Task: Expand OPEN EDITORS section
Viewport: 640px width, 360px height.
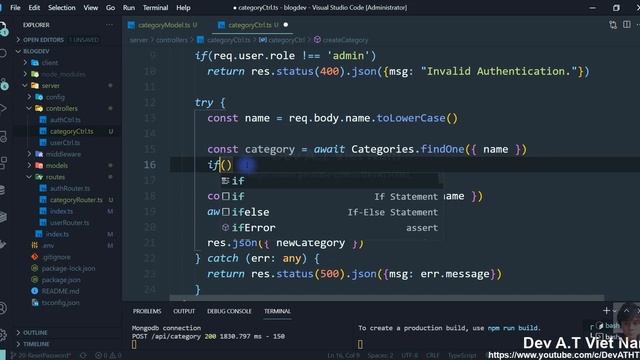Action: point(18,40)
